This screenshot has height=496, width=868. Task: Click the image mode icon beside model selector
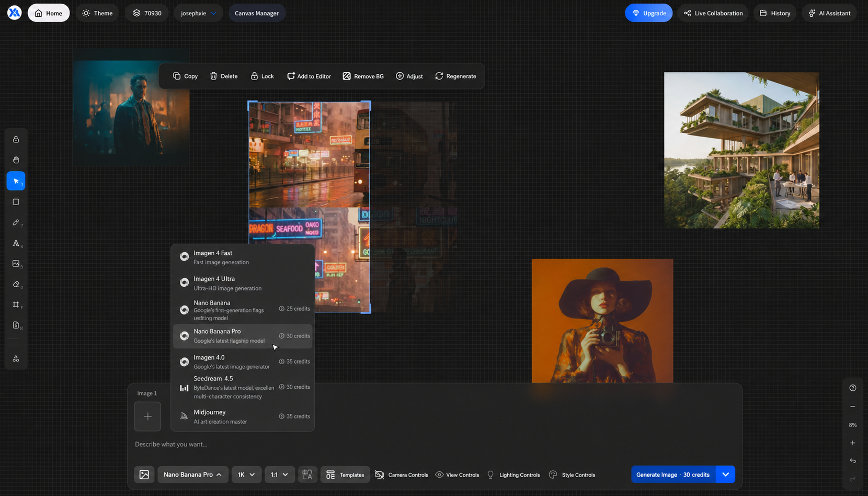tap(144, 475)
